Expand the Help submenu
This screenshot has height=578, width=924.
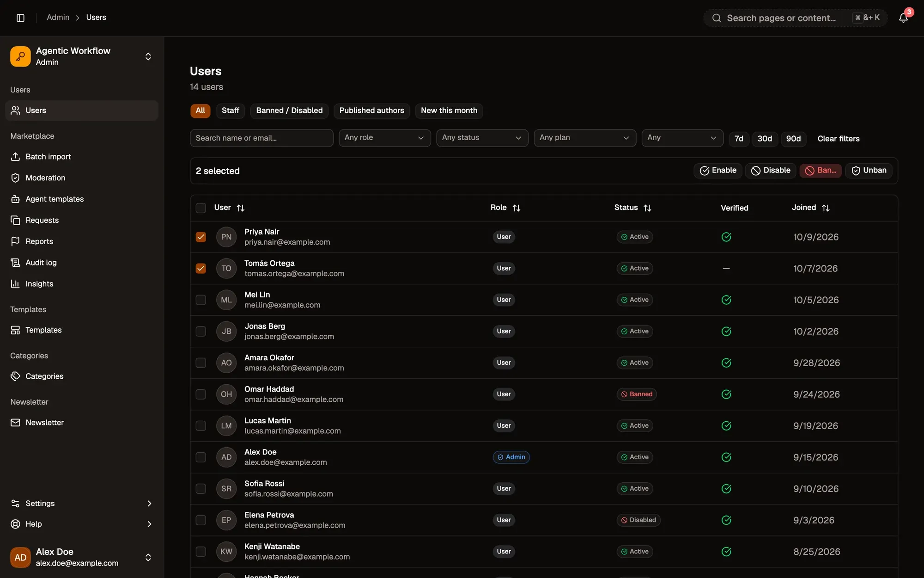point(82,524)
